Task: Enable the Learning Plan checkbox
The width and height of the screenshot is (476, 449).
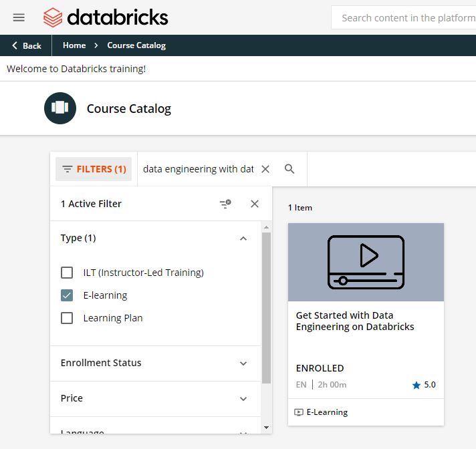Action: click(67, 318)
